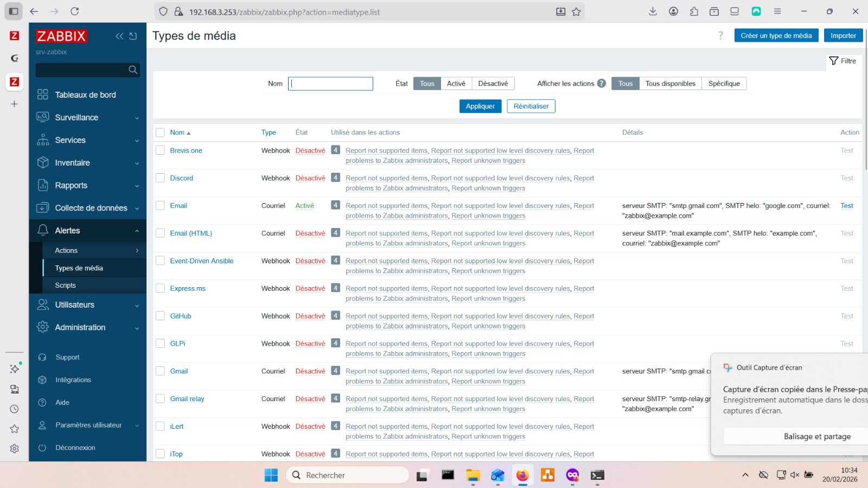Click the Filtre funnel icon
Screen dimensions: 868x488
click(834, 61)
